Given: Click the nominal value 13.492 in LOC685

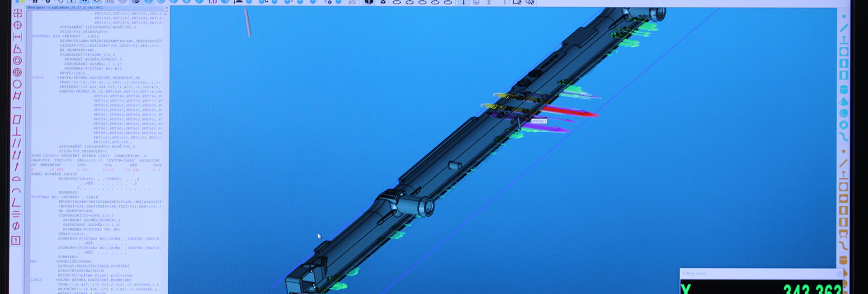Looking at the screenshot, I should point(57,170).
